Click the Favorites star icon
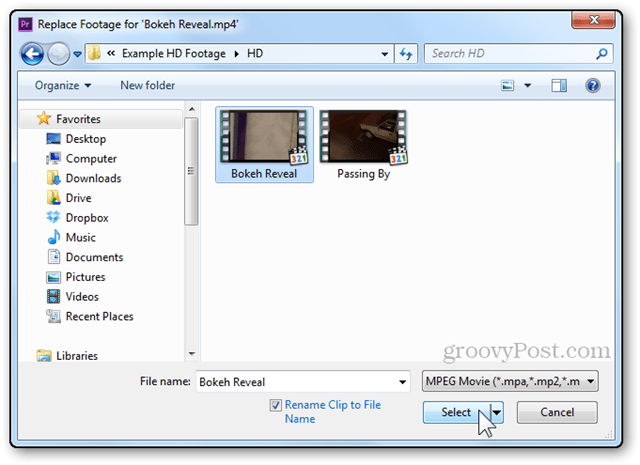This screenshot has width=640, height=465. tap(44, 118)
